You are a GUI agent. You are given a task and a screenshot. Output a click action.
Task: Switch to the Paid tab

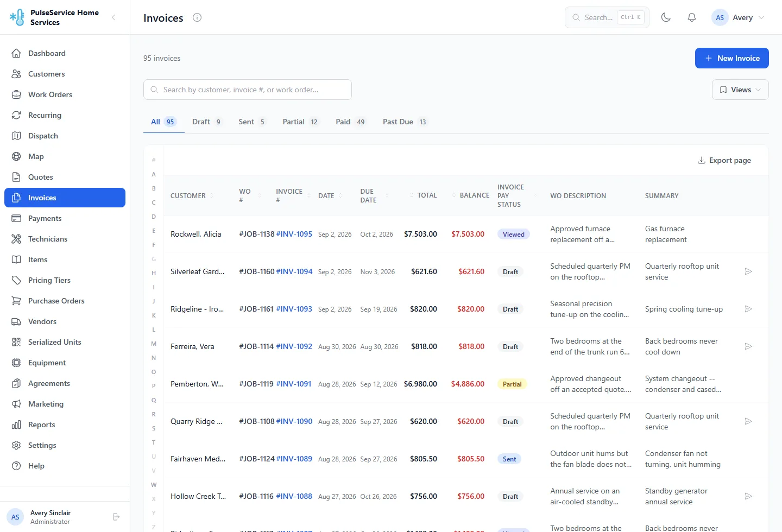point(351,122)
